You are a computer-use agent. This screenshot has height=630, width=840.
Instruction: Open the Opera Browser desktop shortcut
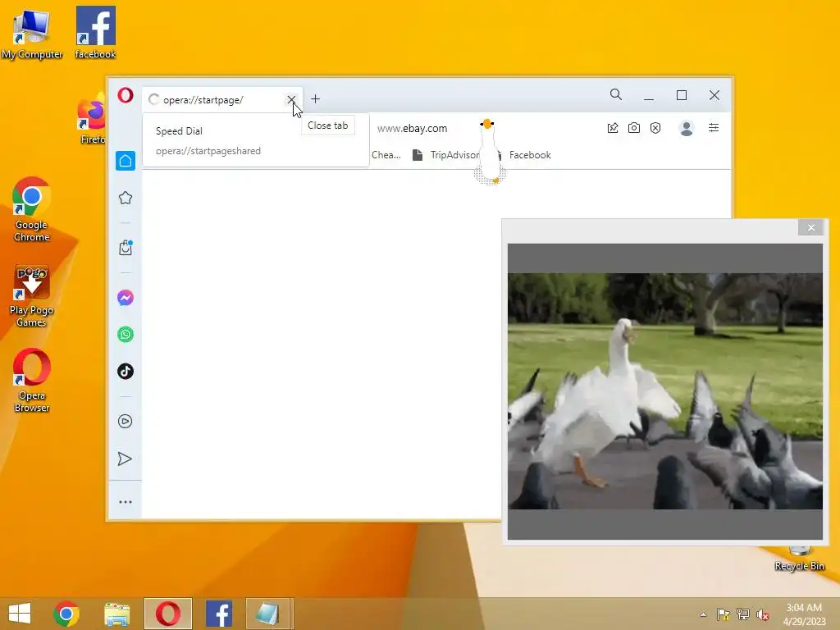[x=32, y=381]
